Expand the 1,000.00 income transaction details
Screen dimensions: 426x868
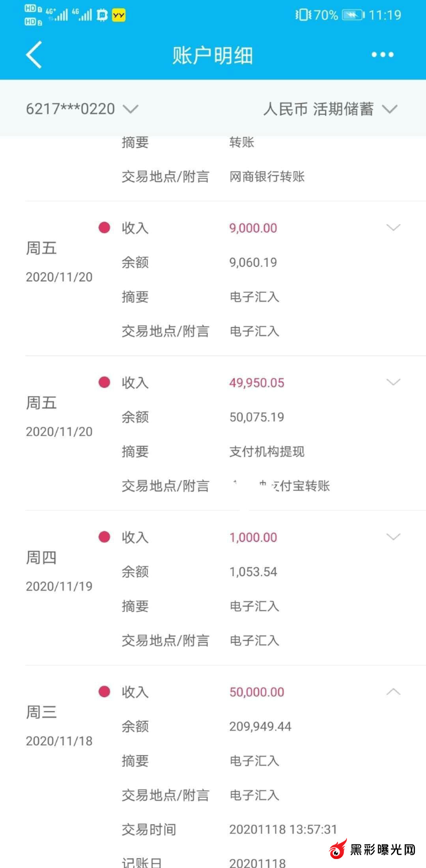pyautogui.click(x=393, y=537)
